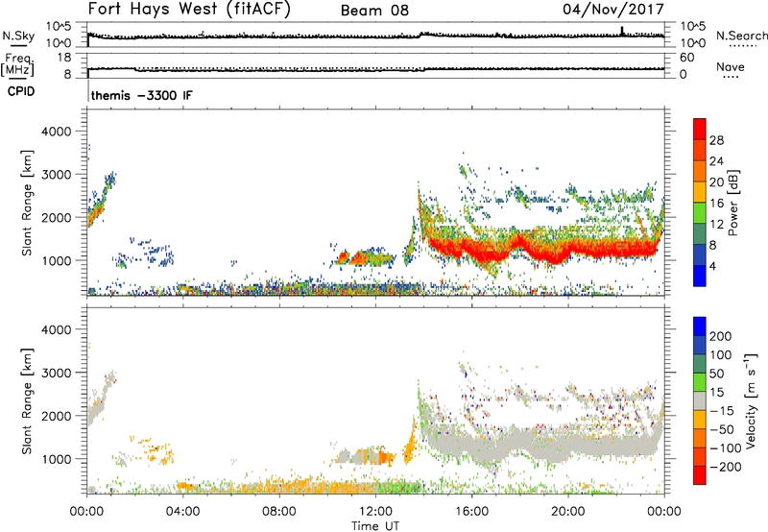Pick the bright blue bottom power colorbar segment
This screenshot has height=532, width=768.
click(700, 277)
